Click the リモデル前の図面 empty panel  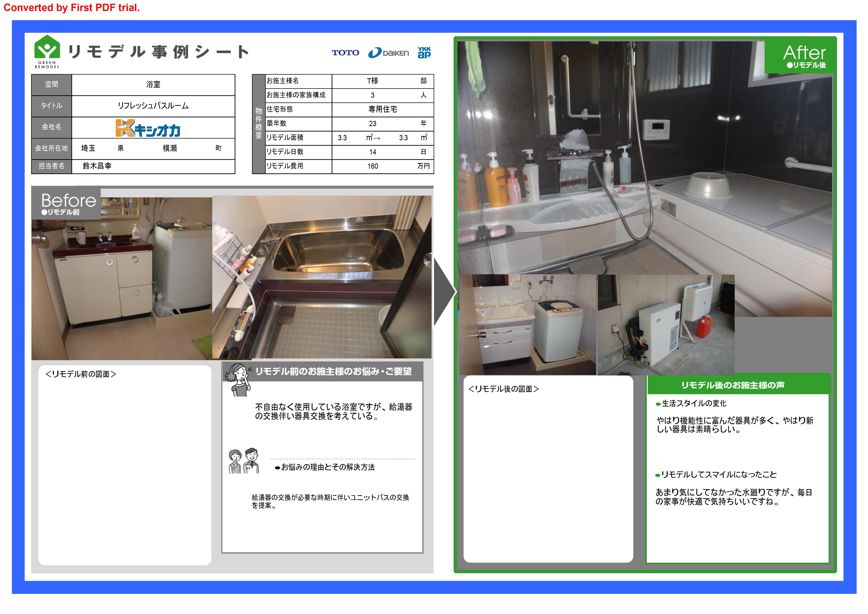point(125,465)
